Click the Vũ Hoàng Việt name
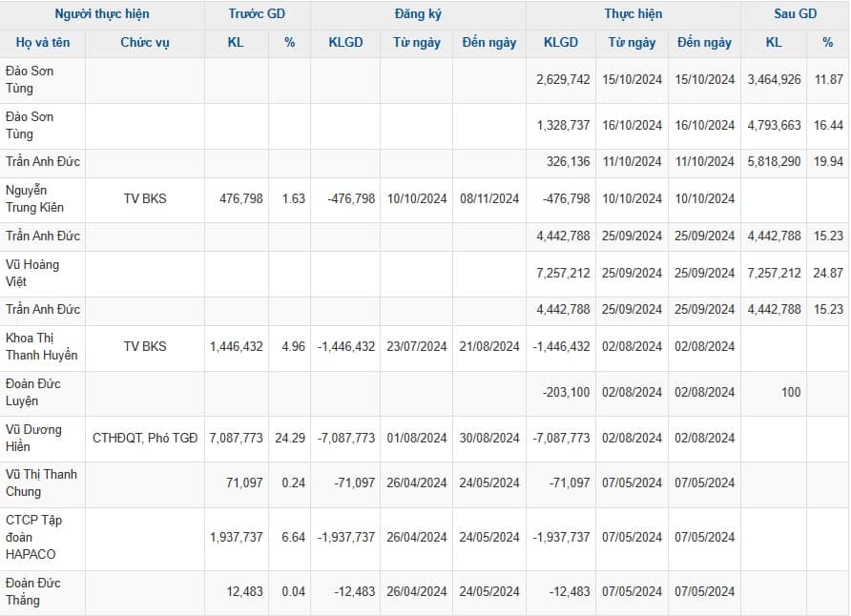The width and height of the screenshot is (851, 616). 32,273
